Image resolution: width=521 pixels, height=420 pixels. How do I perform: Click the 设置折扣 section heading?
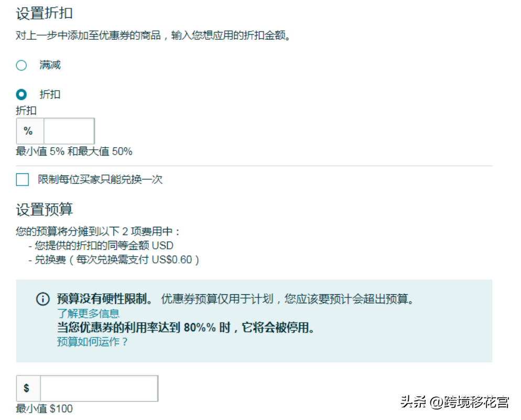tap(44, 14)
